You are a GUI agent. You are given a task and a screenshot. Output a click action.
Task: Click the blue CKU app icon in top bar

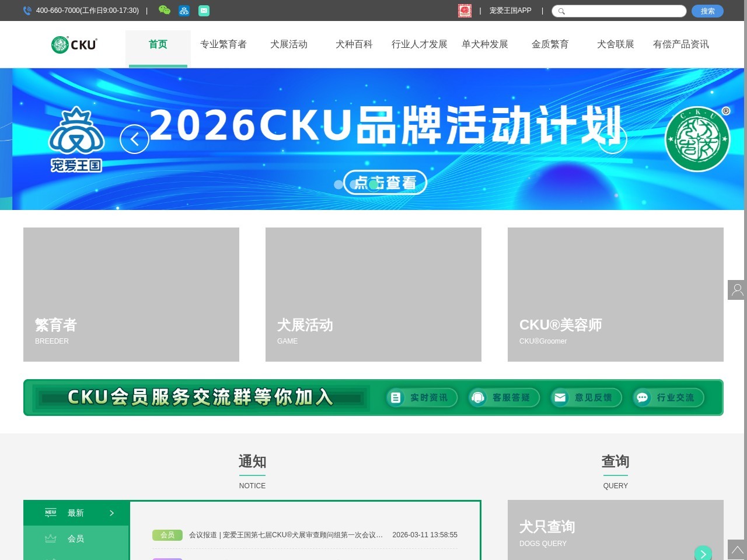184,10
